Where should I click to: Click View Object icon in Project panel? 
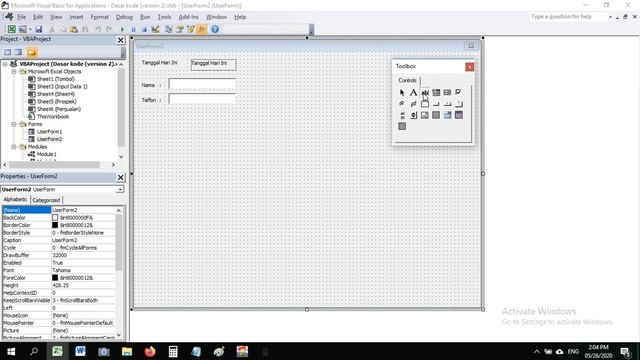(x=19, y=52)
